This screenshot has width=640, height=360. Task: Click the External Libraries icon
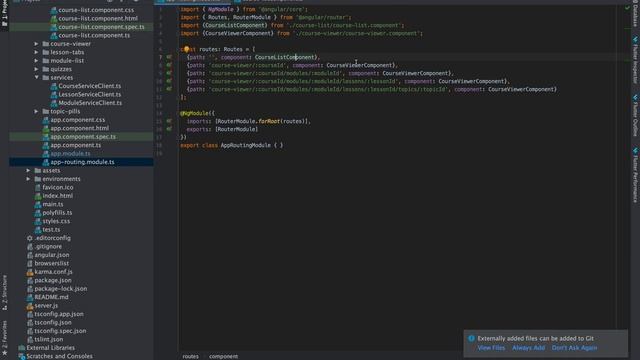22,348
